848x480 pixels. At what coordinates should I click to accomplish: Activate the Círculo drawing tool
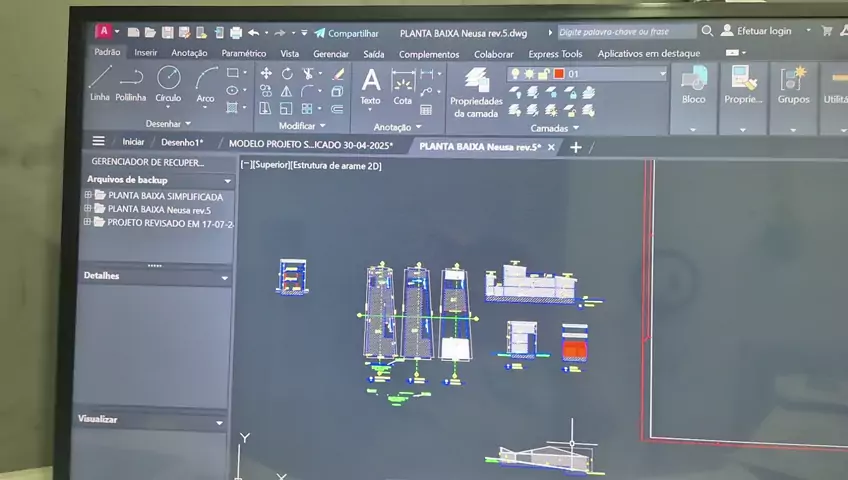point(168,83)
